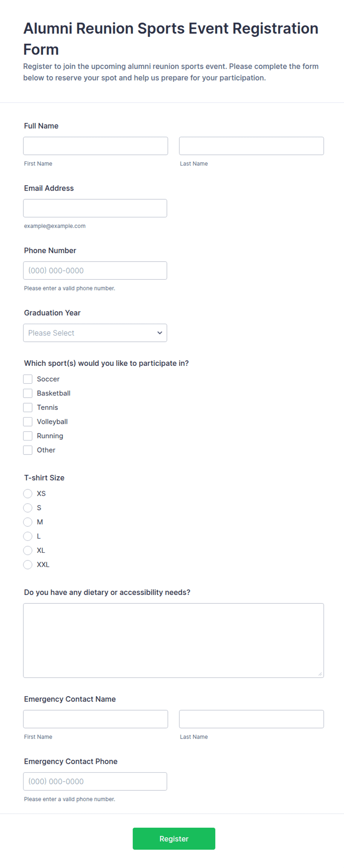This screenshot has height=868, width=344.
Task: Click the Last Name field under Full Name
Action: (x=251, y=146)
